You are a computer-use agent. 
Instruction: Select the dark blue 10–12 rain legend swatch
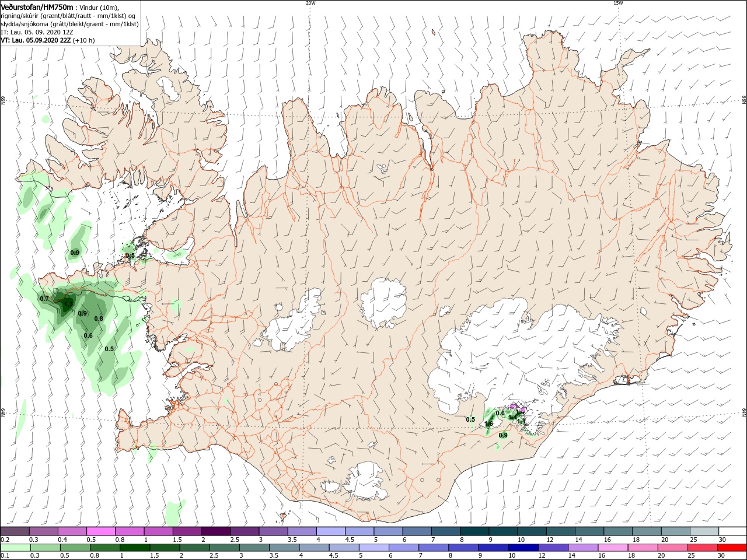pos(522,548)
